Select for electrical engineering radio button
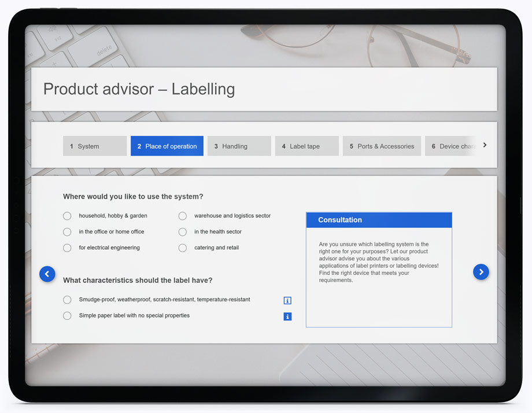The image size is (532, 413). pyautogui.click(x=68, y=248)
